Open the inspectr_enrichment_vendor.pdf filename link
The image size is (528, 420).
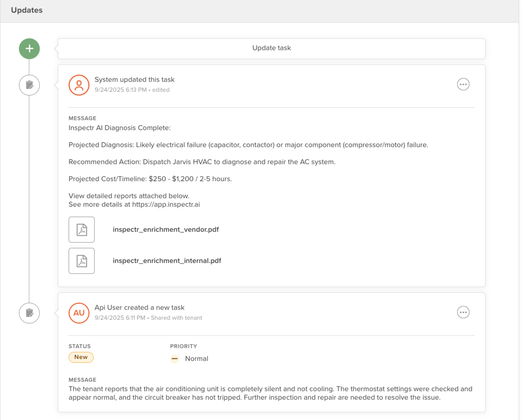click(x=166, y=230)
